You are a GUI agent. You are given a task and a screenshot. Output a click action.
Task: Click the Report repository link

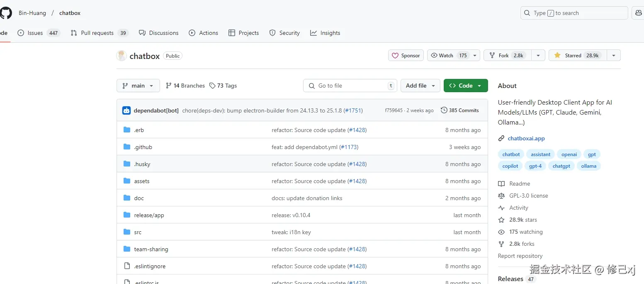tap(520, 256)
